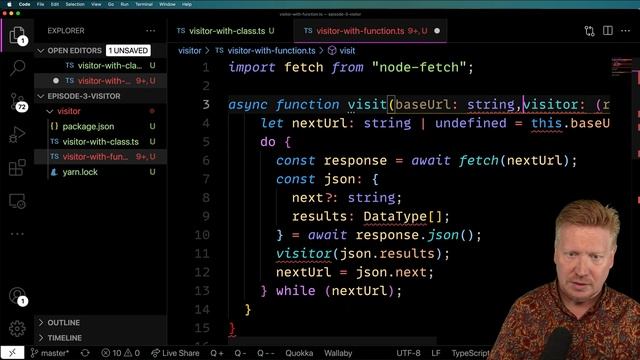Open the Extensions view
This screenshot has width=640, height=360.
point(17,167)
